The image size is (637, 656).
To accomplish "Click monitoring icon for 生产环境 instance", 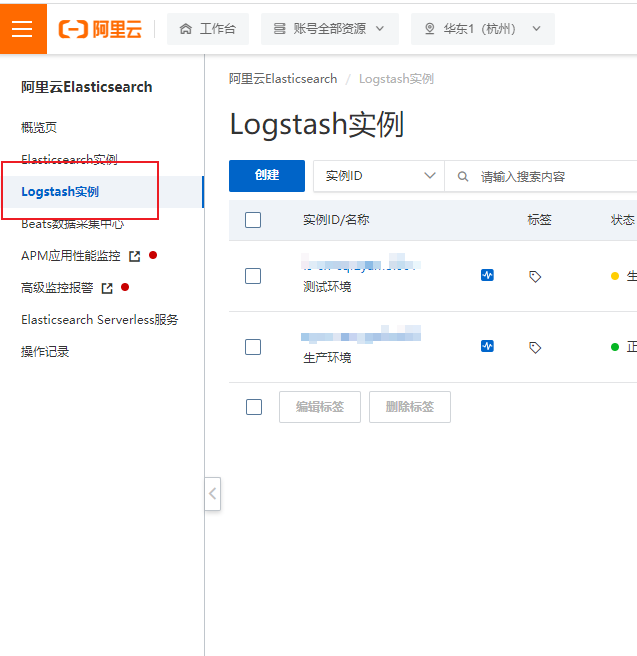I will click(487, 346).
